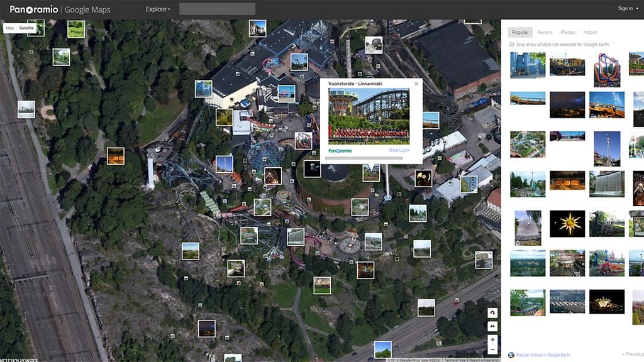This screenshot has width=644, height=362.
Task: Select the Indoor tab
Action: [x=590, y=32]
